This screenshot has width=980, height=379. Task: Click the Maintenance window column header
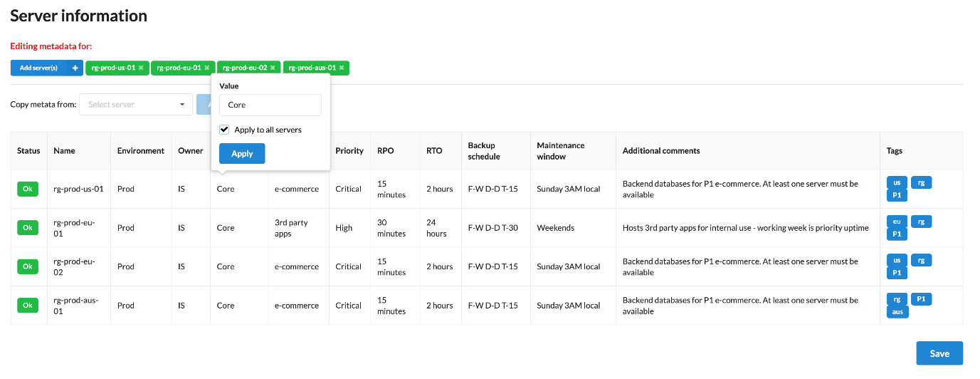coord(560,151)
